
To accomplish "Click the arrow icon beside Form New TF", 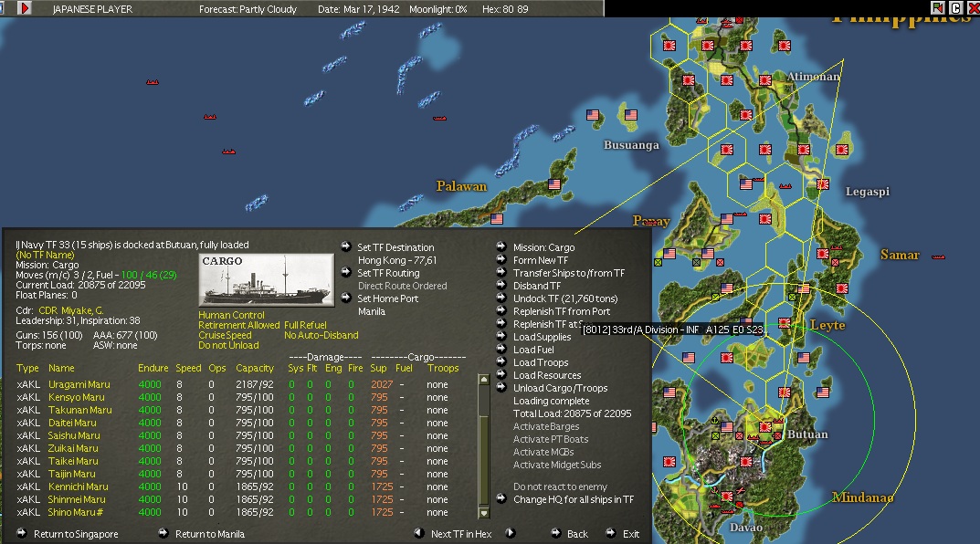I will click(501, 259).
